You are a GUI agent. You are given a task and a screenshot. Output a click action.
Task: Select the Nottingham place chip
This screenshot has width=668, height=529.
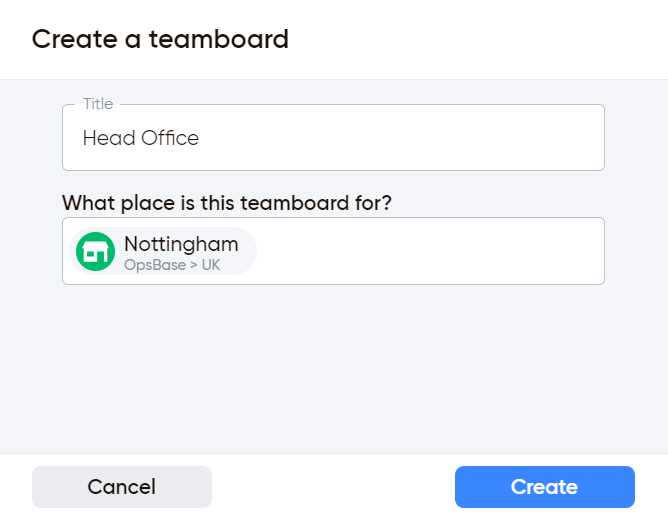(x=163, y=251)
